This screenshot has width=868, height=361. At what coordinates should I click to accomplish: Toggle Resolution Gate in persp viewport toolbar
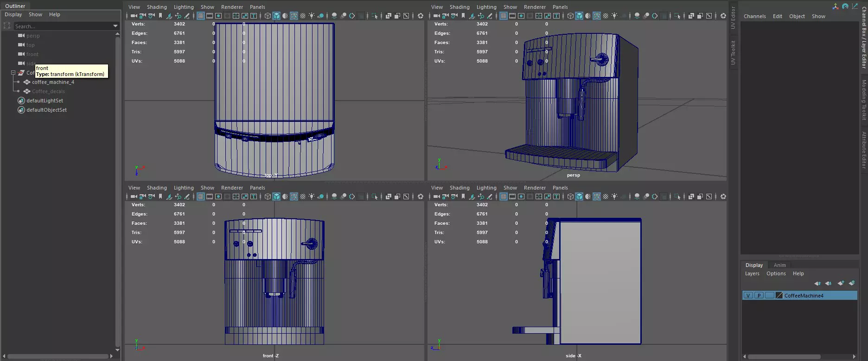pyautogui.click(x=521, y=16)
